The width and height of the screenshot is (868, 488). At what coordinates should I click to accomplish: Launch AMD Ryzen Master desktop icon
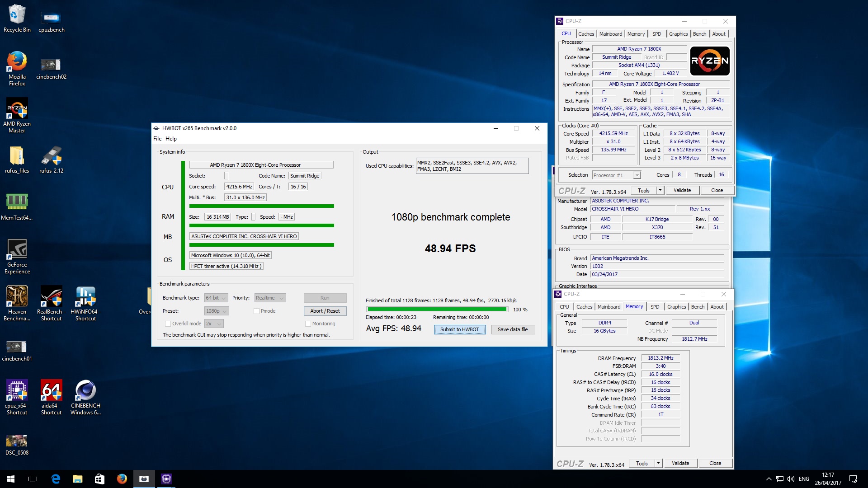pyautogui.click(x=17, y=116)
